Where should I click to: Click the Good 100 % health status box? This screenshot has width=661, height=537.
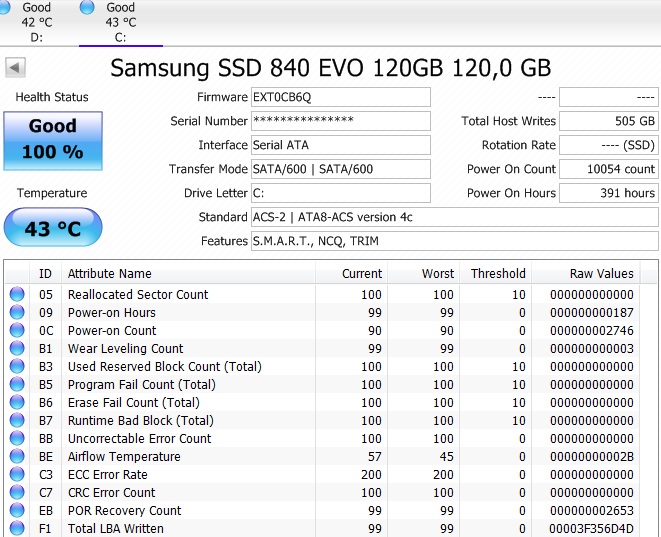[53, 141]
